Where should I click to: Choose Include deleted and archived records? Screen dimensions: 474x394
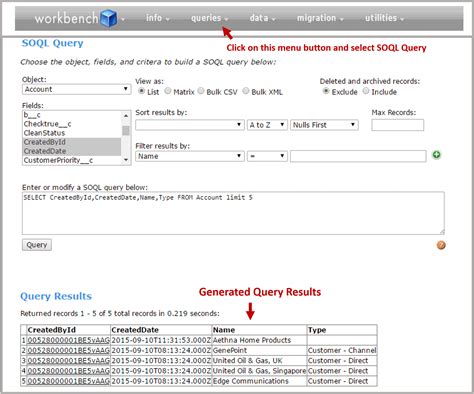366,91
